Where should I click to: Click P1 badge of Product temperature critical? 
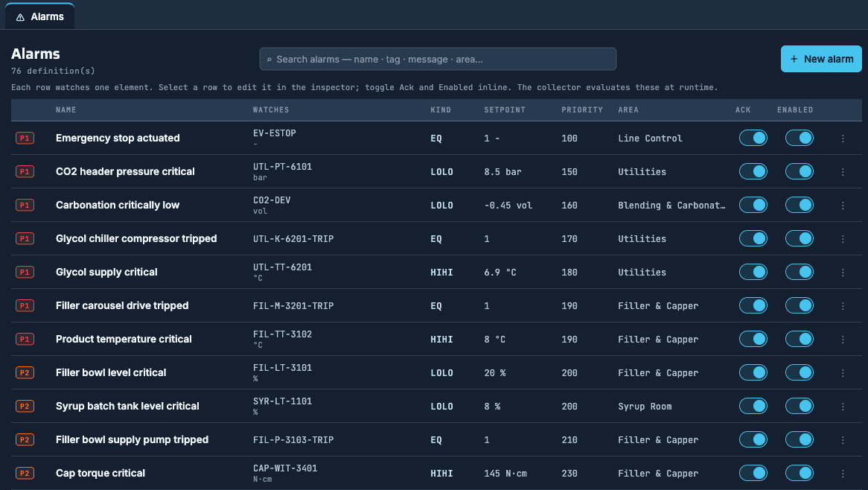pos(25,339)
